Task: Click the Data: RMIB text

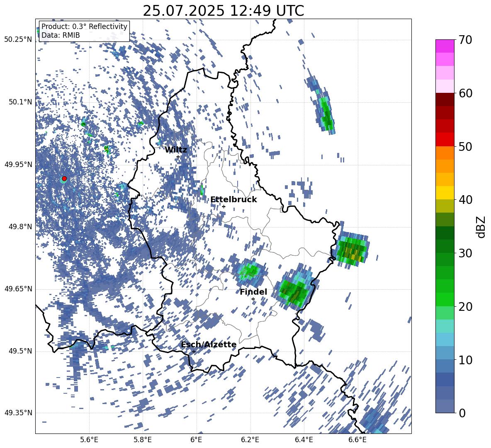Action: pos(61,35)
